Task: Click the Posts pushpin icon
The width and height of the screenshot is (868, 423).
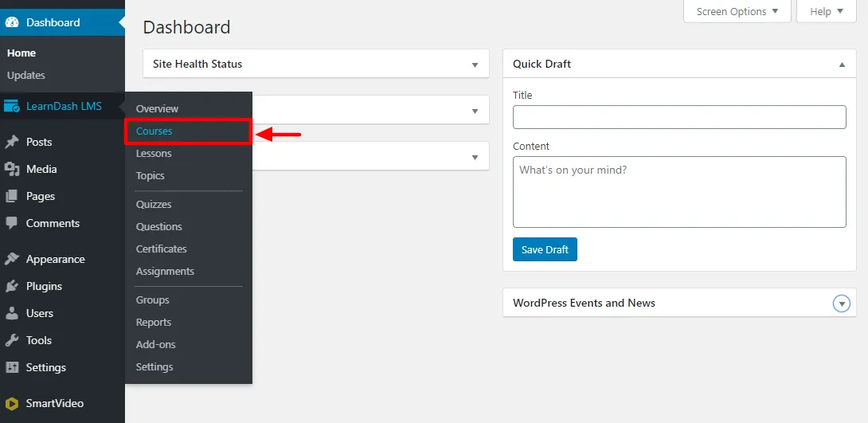Action: pos(12,143)
